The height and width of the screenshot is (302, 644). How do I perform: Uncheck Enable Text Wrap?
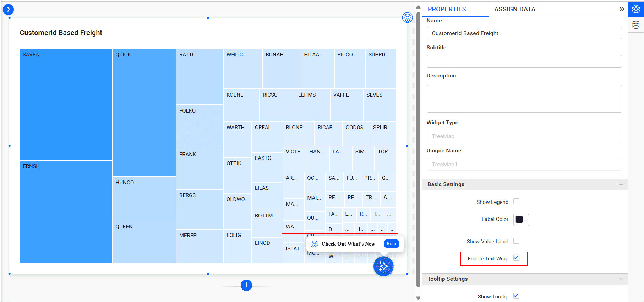(x=516, y=258)
